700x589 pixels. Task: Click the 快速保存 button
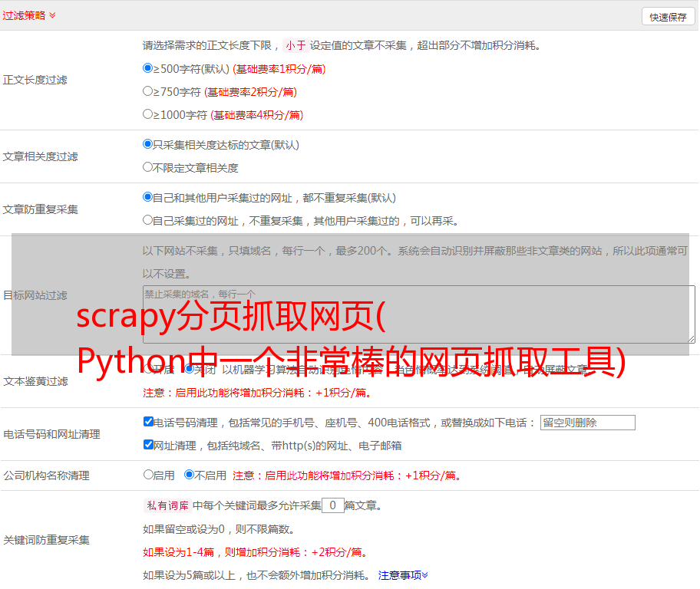(x=668, y=17)
